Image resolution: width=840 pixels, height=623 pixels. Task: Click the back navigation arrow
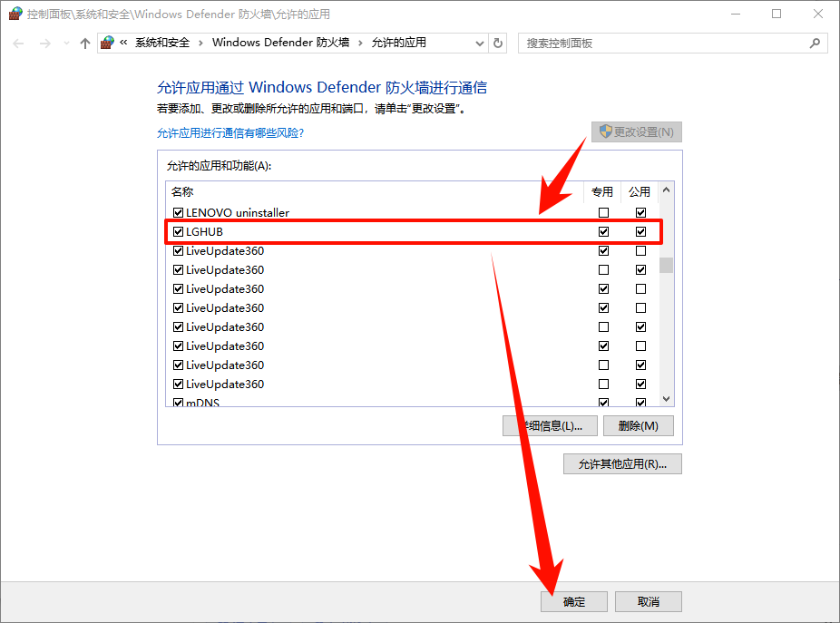pyautogui.click(x=18, y=43)
